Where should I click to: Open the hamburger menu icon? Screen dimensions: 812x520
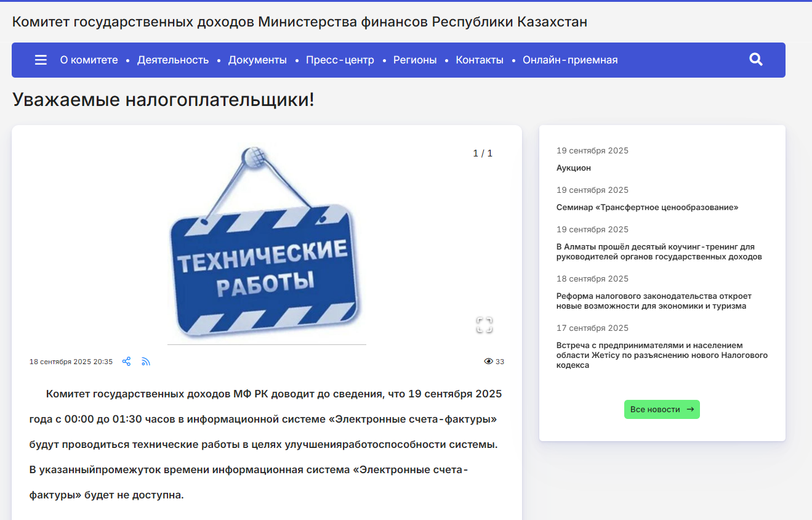pyautogui.click(x=41, y=60)
